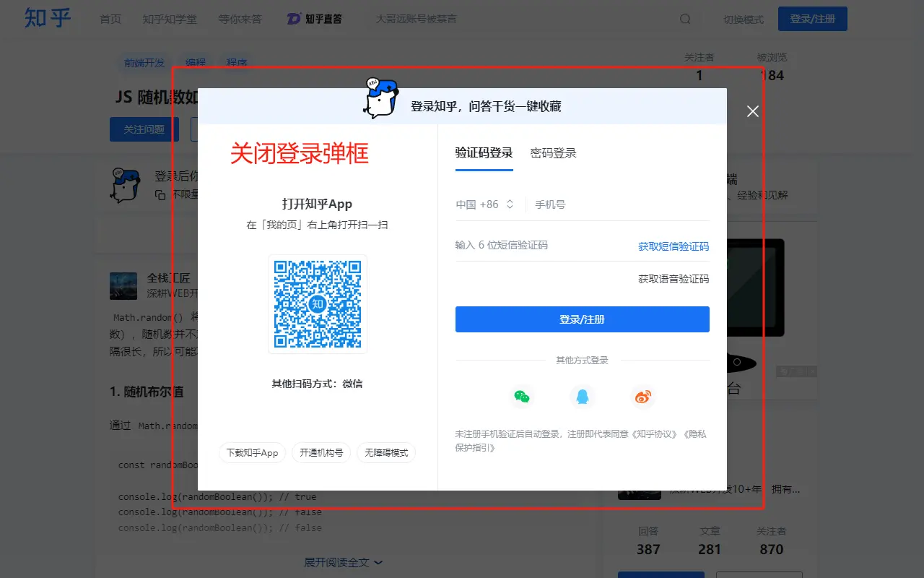Expand the article with 展开阅读全文
This screenshot has height=578, width=924.
(x=344, y=562)
